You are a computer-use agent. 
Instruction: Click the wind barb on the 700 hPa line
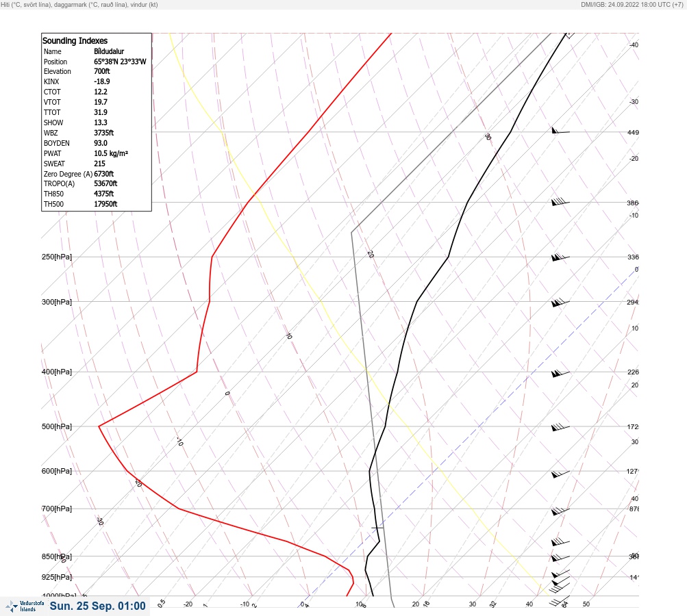click(560, 511)
